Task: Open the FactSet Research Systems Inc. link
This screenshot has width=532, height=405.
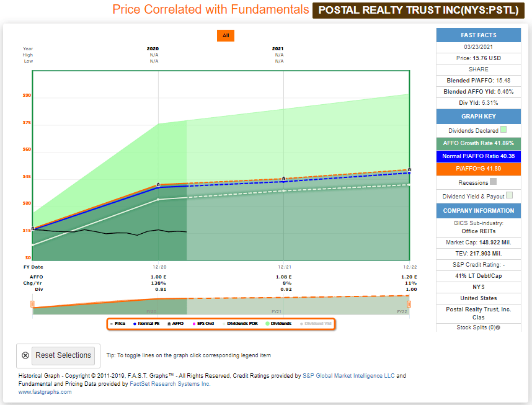Action: point(170,384)
